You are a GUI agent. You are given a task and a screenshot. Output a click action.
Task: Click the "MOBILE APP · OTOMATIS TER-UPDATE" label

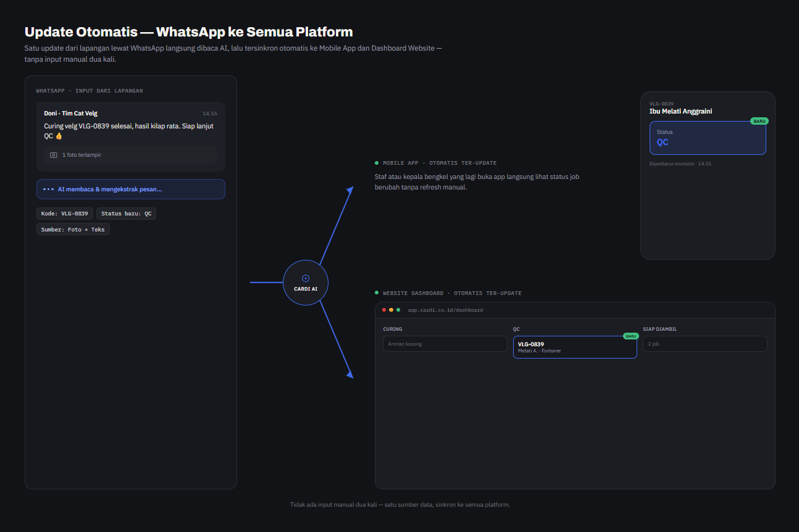coord(440,163)
